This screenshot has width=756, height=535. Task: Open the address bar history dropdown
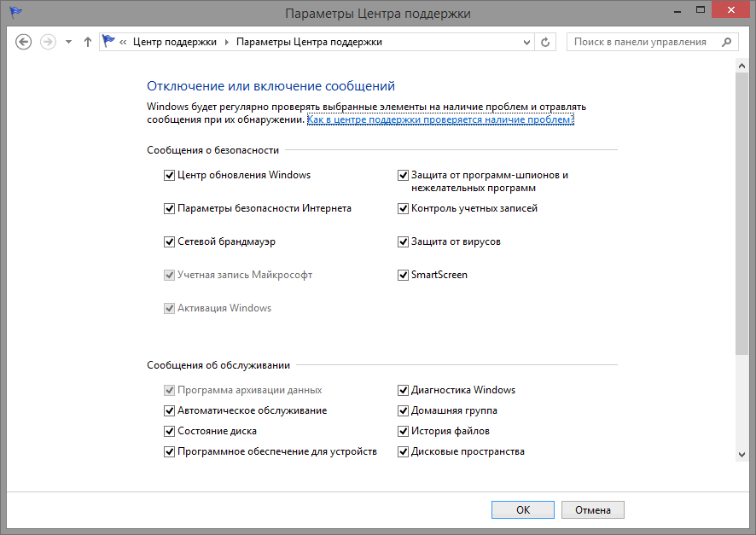coord(526,42)
